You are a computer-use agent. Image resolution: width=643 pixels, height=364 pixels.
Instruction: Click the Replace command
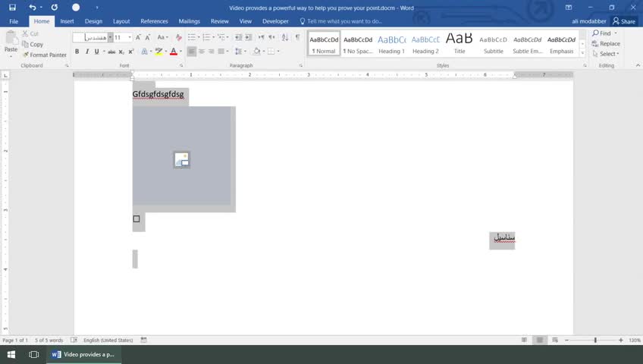pos(606,43)
